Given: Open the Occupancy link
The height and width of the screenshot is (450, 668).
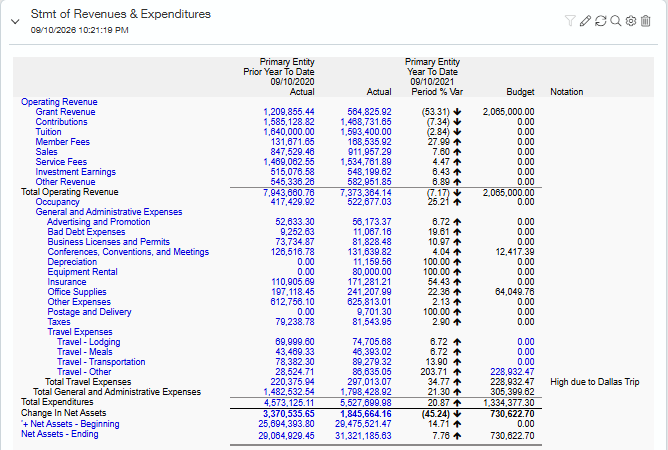Looking at the screenshot, I should pyautogui.click(x=58, y=202).
